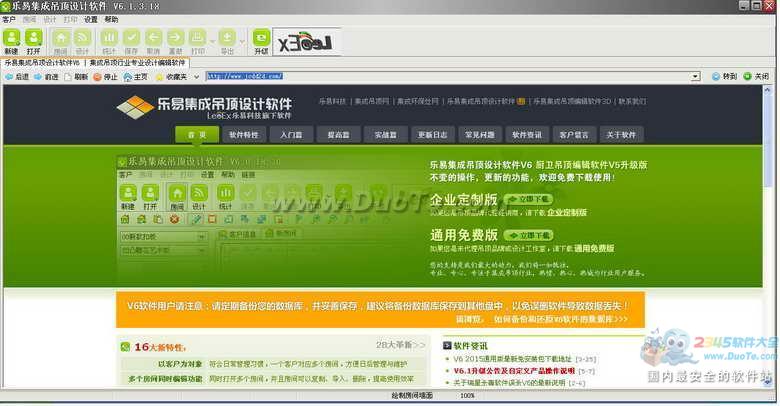Expand the 打印 print dropdown arrow

tap(212, 41)
